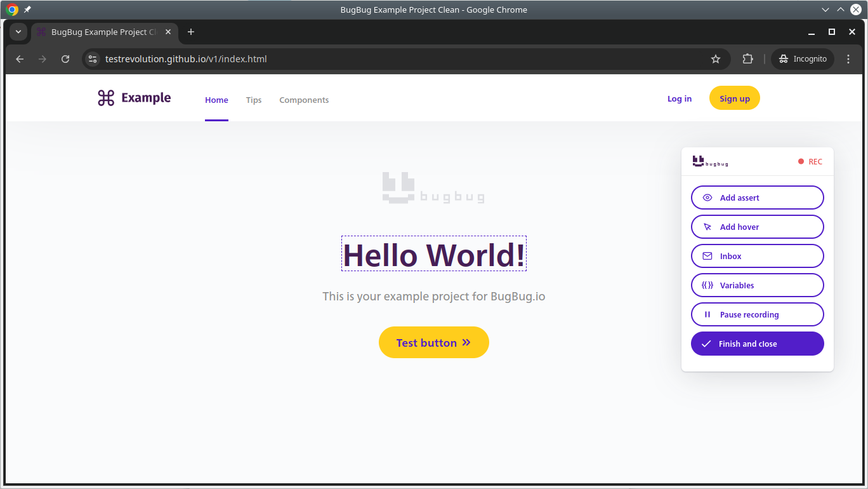Screen dimensions: 868x489
Task: Open the Tips navigation tab
Action: [254, 100]
